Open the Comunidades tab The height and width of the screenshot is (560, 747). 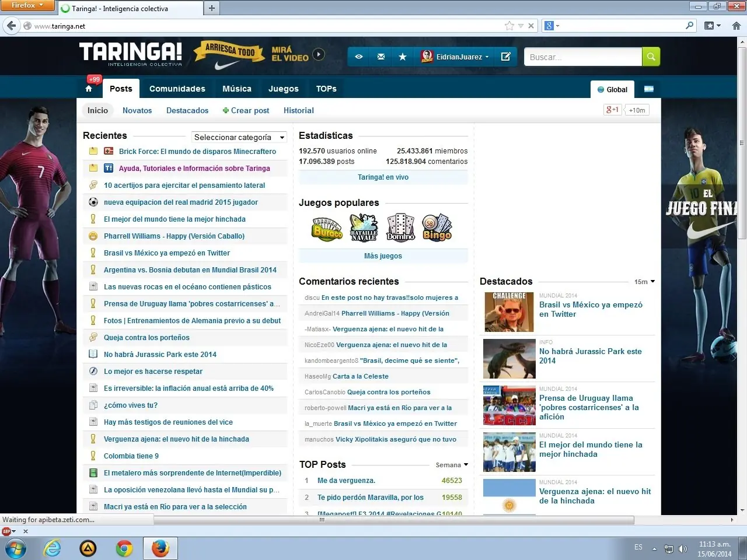click(x=177, y=89)
